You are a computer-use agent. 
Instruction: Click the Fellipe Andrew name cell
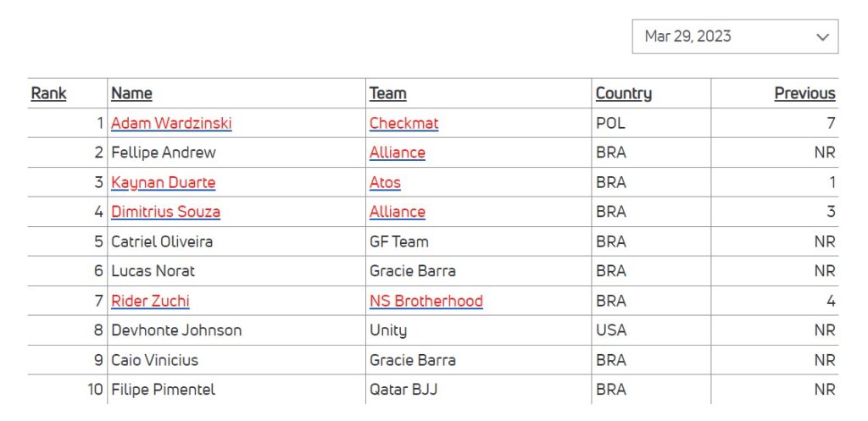pyautogui.click(x=163, y=152)
